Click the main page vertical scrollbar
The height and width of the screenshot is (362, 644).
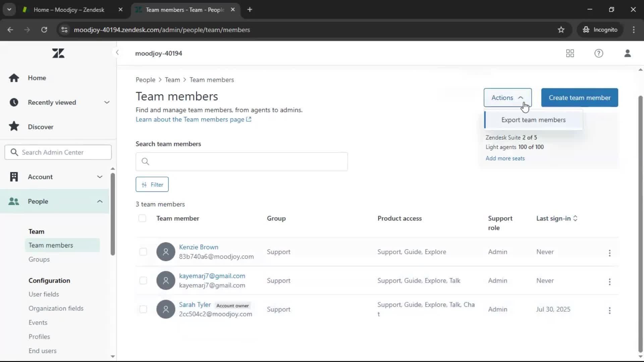tap(640, 224)
